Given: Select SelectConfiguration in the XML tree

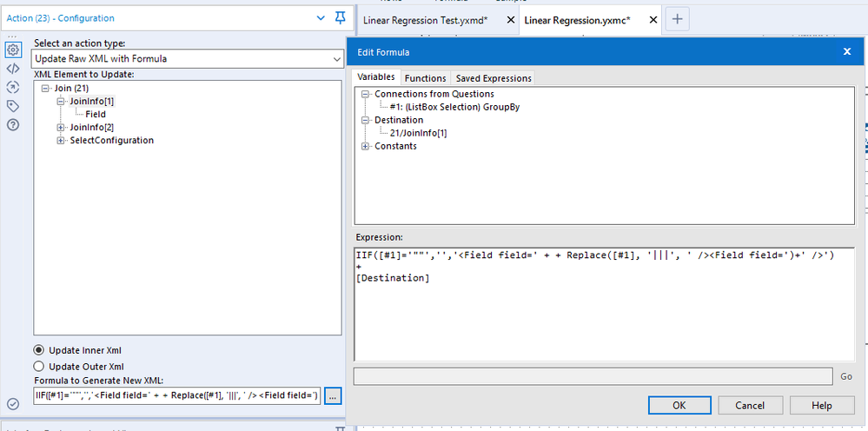Looking at the screenshot, I should [x=112, y=141].
